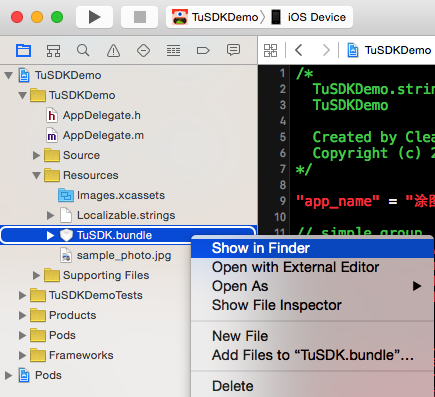Image resolution: width=435 pixels, height=397 pixels.
Task: Click line number 5 in gutter
Action: point(283,137)
